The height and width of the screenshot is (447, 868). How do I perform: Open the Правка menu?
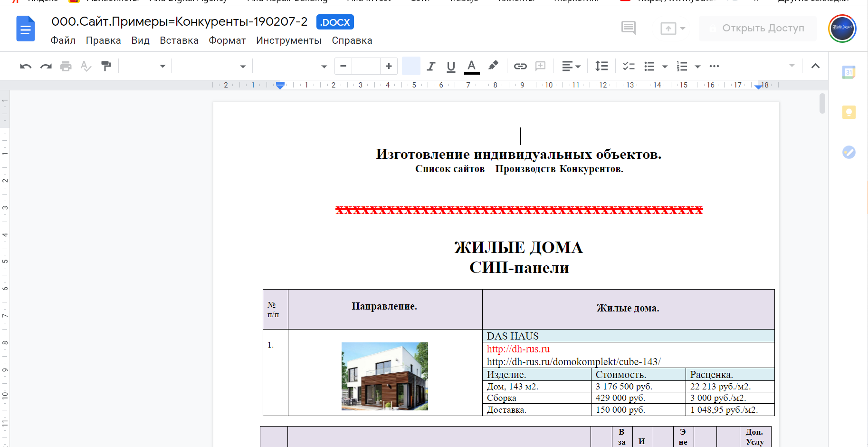pos(104,40)
